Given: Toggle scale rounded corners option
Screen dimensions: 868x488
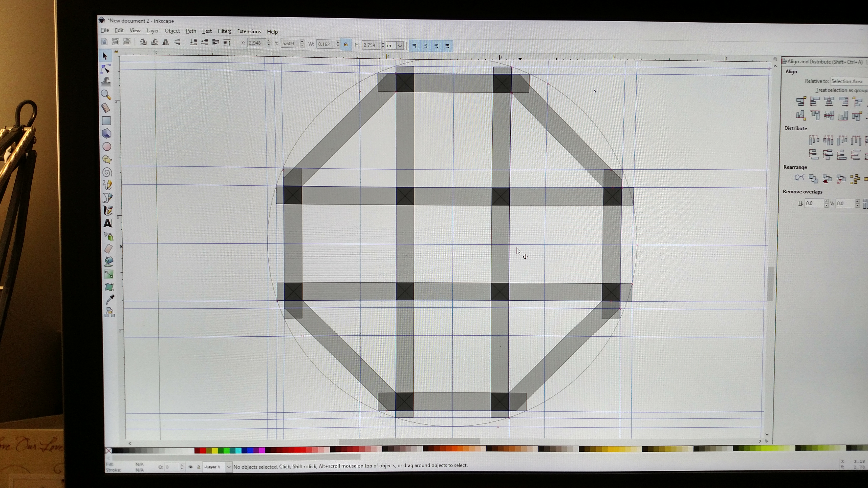Looking at the screenshot, I should [426, 45].
